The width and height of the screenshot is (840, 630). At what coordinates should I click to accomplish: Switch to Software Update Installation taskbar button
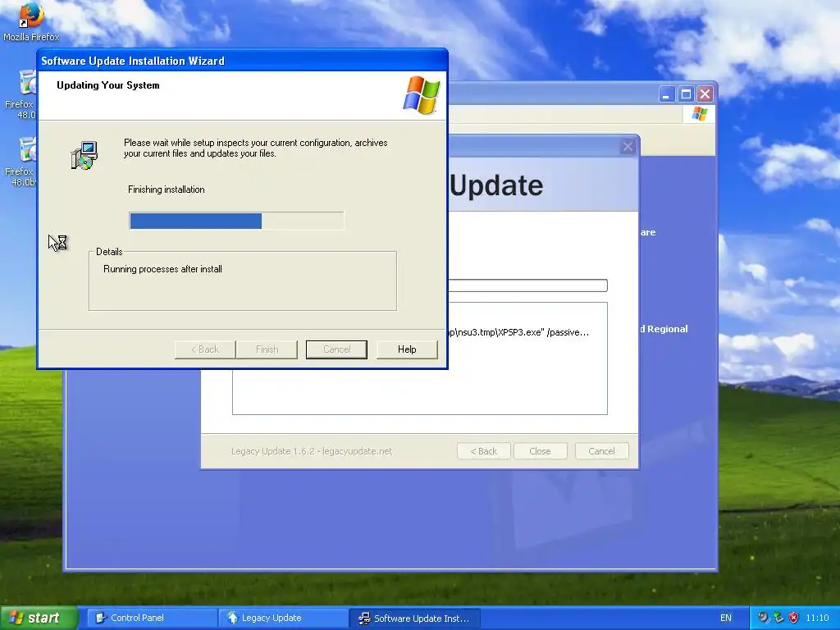[414, 619]
